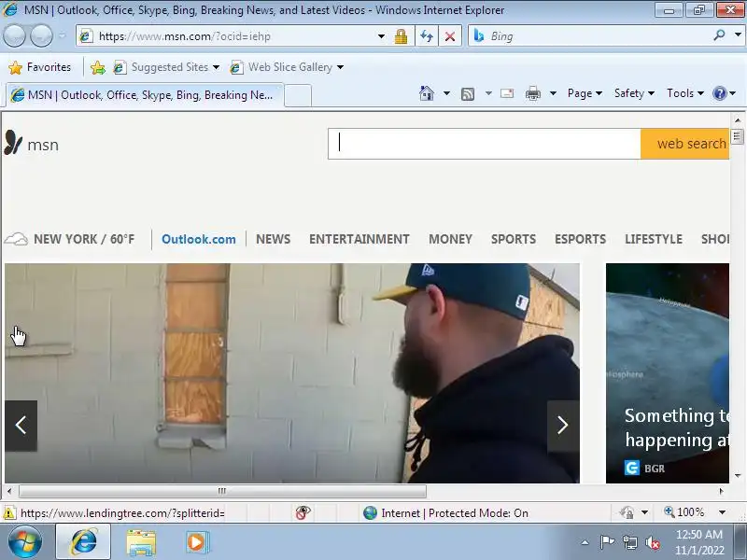
Task: Expand the zoom level dropdown arrow
Action: 722,512
